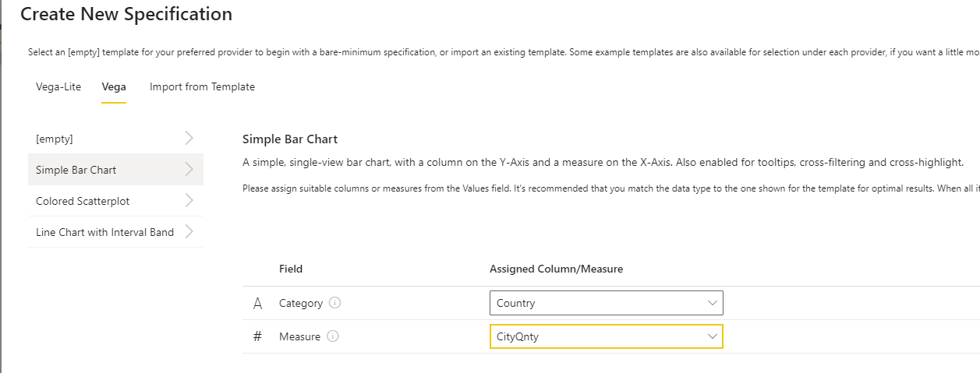Click chevron beside Line Chart with Interval Band
Image resolution: width=980 pixels, height=373 pixels.
tap(189, 232)
